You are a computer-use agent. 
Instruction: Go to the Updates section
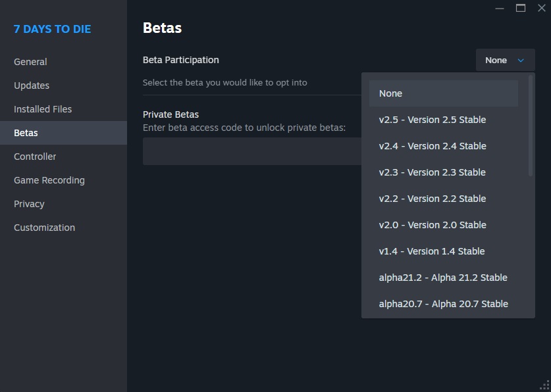coord(32,86)
